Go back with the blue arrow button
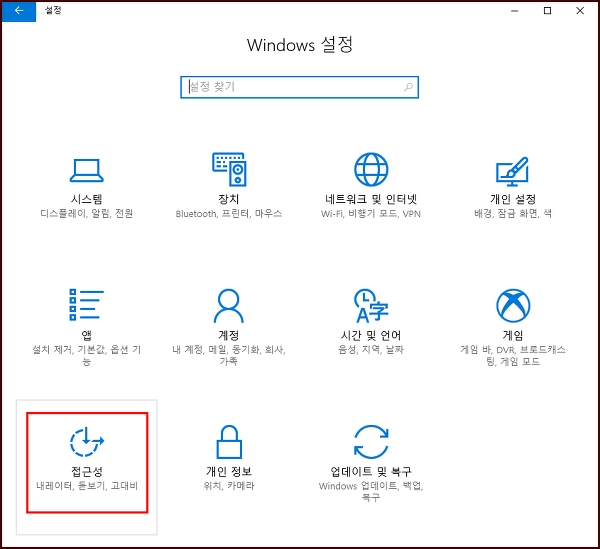This screenshot has height=549, width=600. click(x=19, y=11)
